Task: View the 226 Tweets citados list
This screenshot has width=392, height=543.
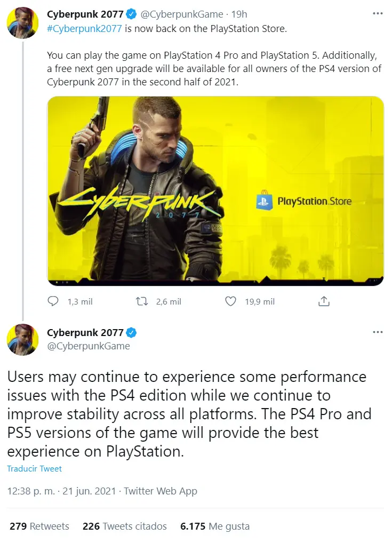Action: point(125,526)
